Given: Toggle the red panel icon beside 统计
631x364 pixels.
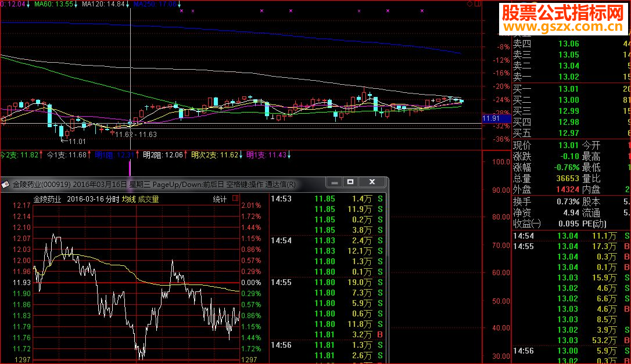Looking at the screenshot, I should click(x=235, y=199).
